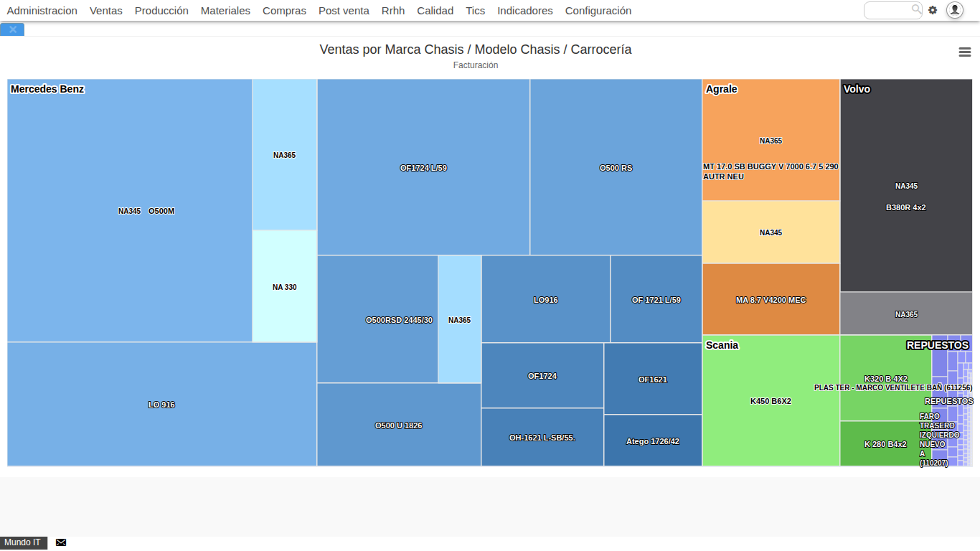
Task: Open the Compras menu
Action: (x=284, y=11)
